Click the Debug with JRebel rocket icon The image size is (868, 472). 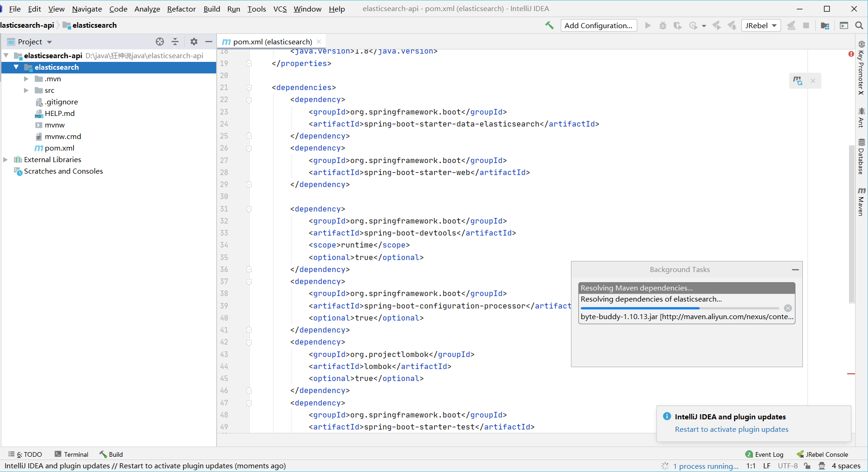click(732, 25)
